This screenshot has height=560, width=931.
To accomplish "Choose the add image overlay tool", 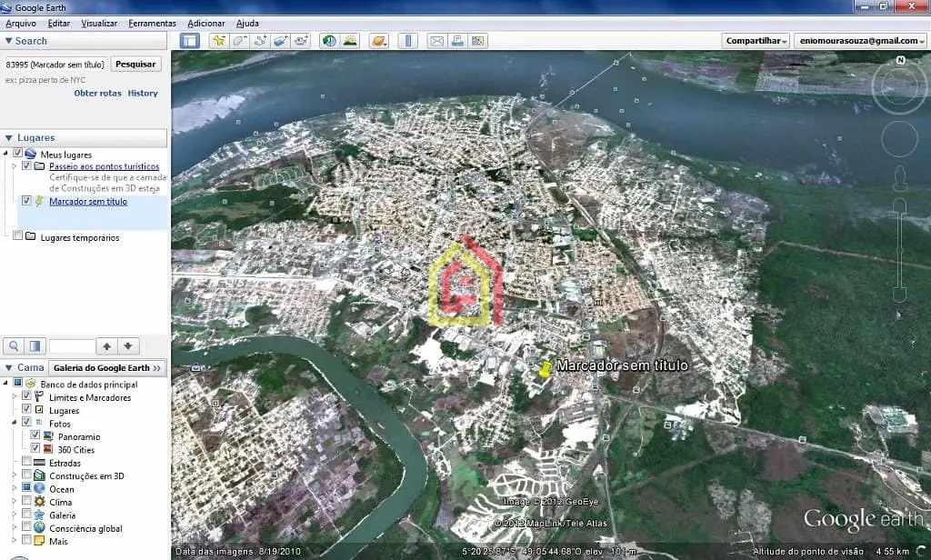I will coord(280,40).
